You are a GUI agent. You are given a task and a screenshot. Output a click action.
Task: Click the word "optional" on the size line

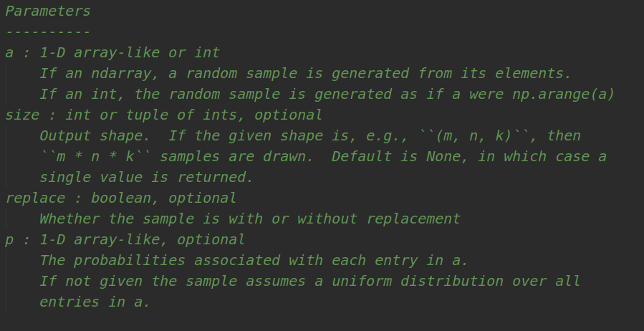(288, 115)
